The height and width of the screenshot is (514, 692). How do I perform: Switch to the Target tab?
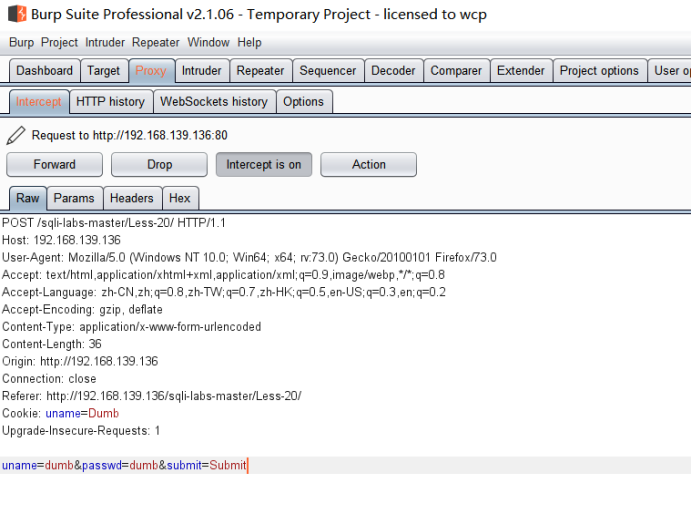104,71
